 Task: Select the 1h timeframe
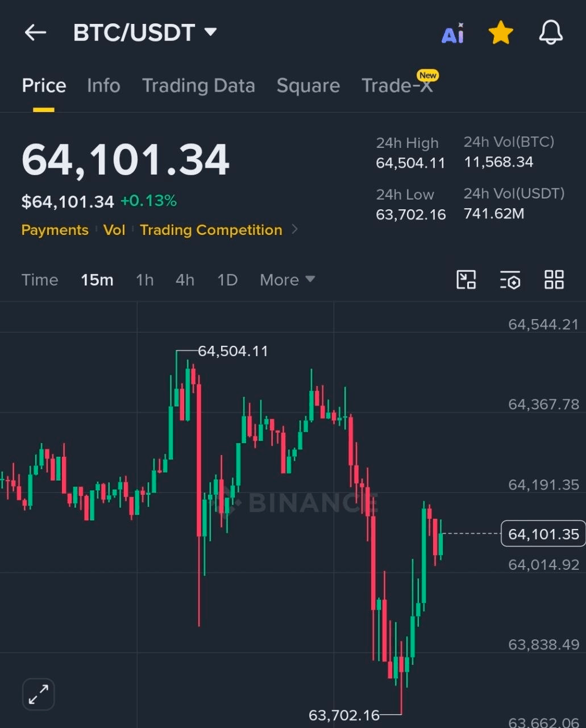point(144,280)
